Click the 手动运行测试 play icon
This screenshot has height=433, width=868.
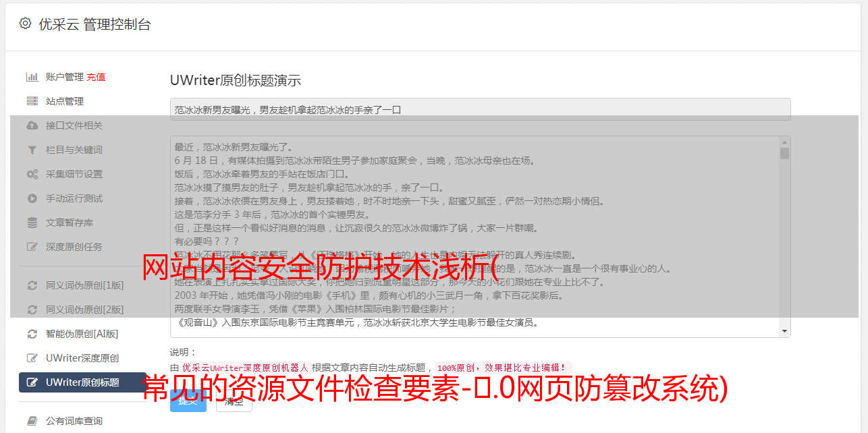pos(32,198)
